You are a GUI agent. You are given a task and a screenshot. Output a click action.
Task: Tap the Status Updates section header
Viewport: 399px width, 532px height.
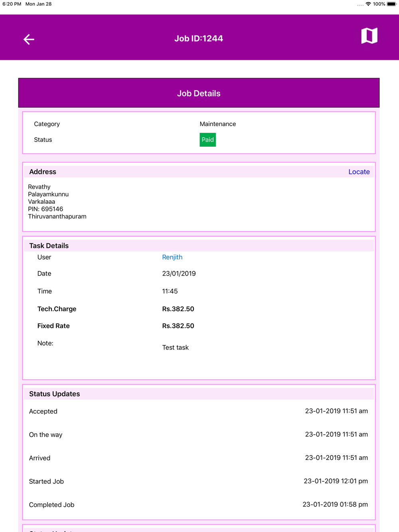(x=55, y=394)
